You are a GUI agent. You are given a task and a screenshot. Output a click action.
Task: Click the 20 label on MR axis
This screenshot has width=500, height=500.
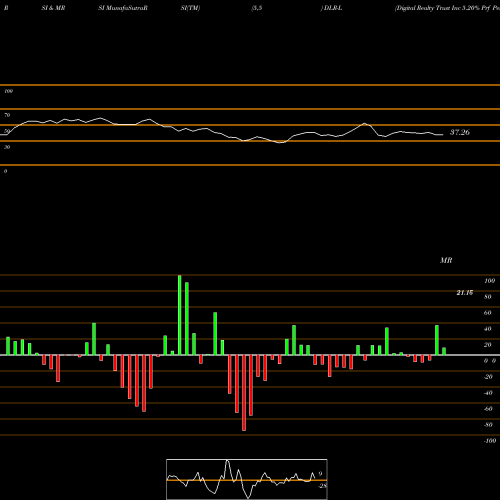[x=488, y=345]
